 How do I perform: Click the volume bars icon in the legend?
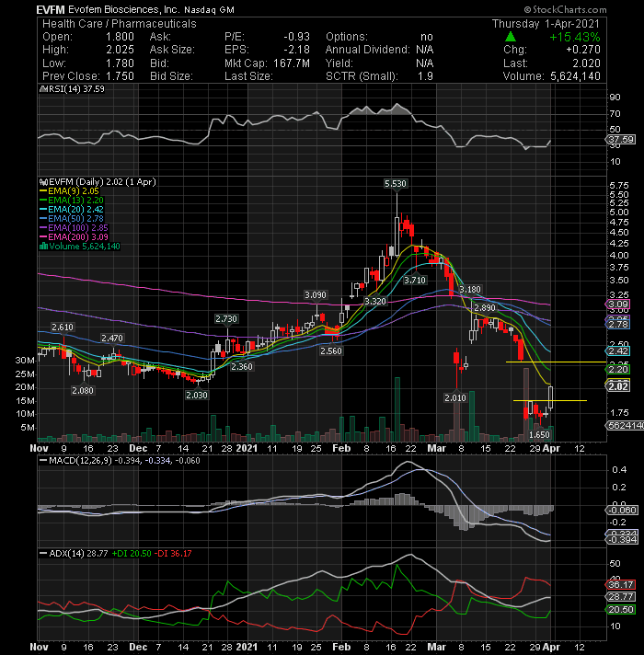coord(43,247)
